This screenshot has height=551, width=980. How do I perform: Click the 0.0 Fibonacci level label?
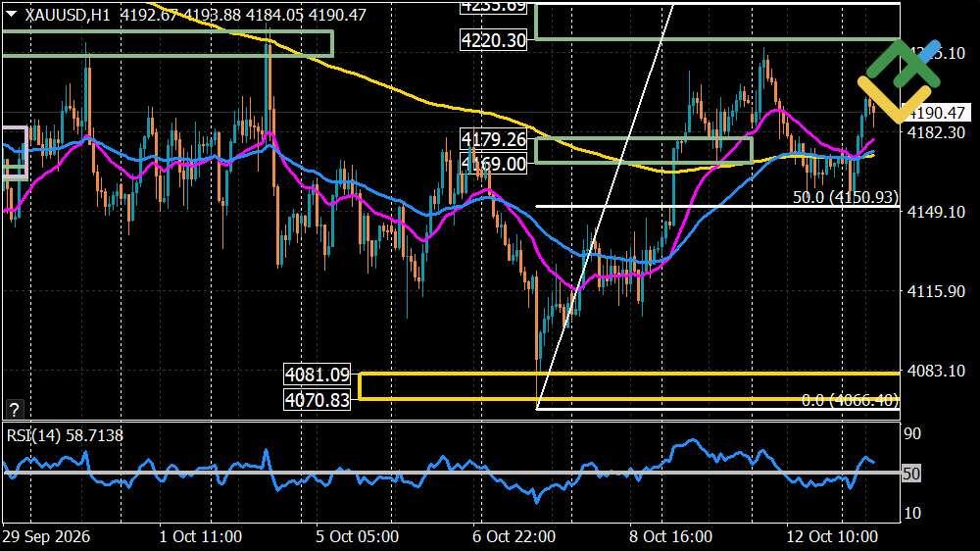pyautogui.click(x=850, y=400)
